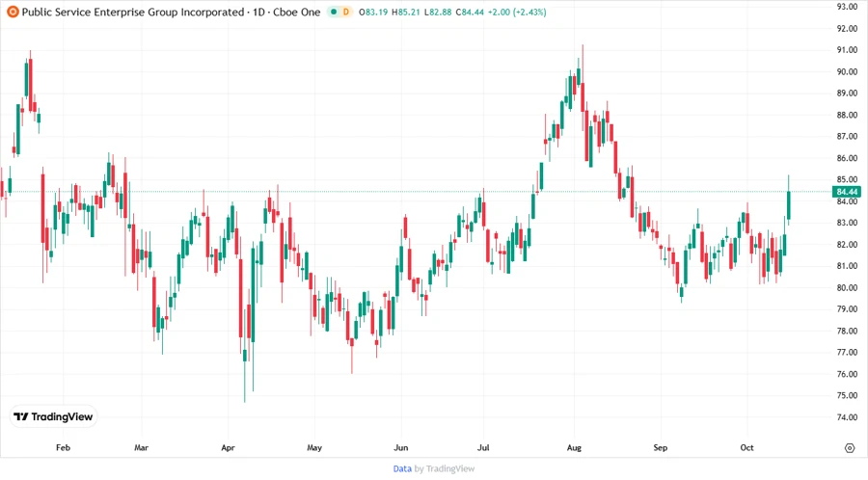Click the 76.00 price axis label
Image resolution: width=868 pixels, height=480 pixels.
pos(847,374)
